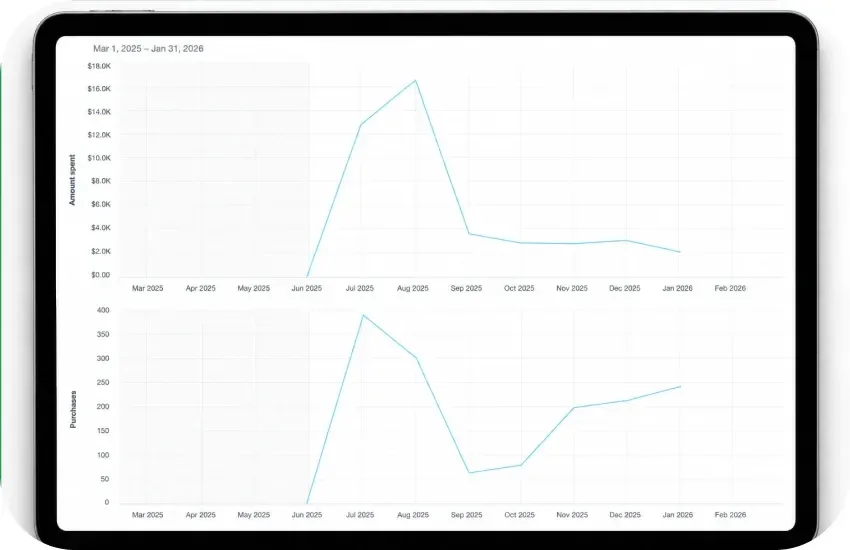Click the 50 label on Purchases axis
The height and width of the screenshot is (550, 850).
coord(105,479)
